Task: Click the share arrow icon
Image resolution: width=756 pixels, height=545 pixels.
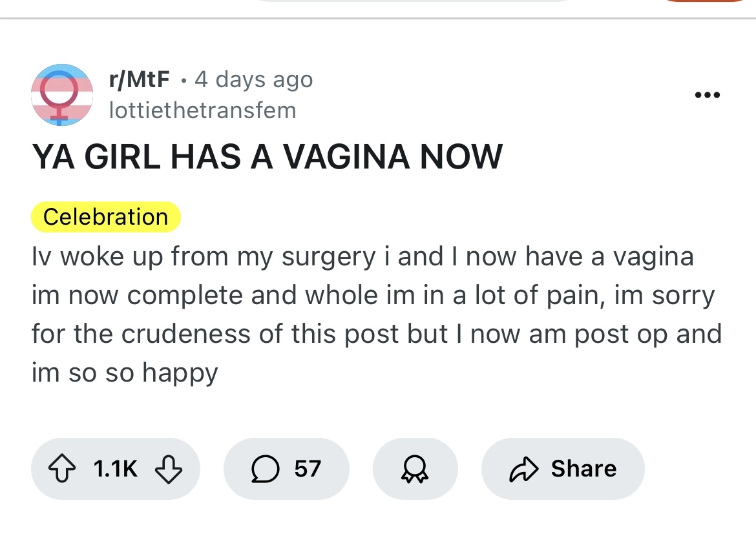Action: tap(523, 469)
